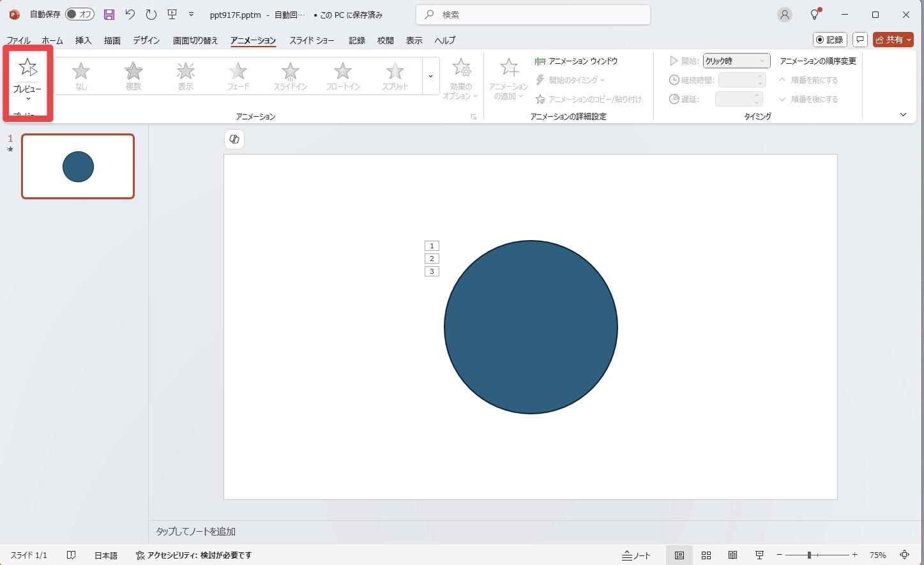Click the Redo icon
Screen dimensions: 924x565
[151, 14]
